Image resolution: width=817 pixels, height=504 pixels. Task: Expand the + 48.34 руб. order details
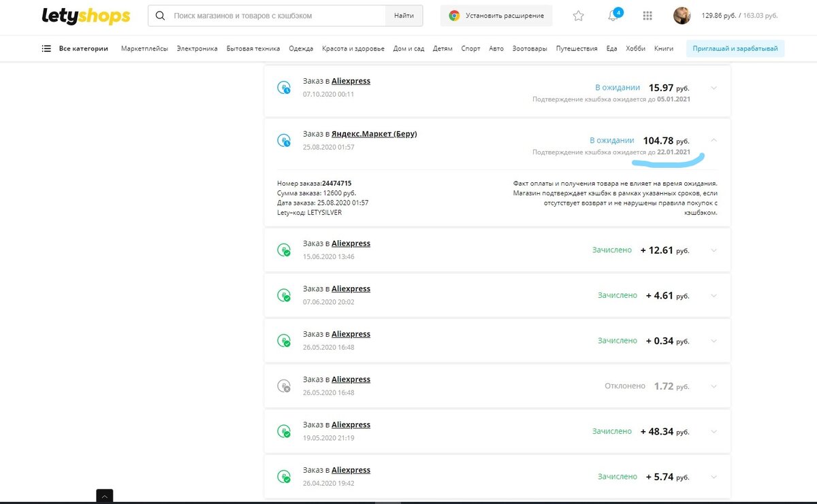(x=714, y=431)
